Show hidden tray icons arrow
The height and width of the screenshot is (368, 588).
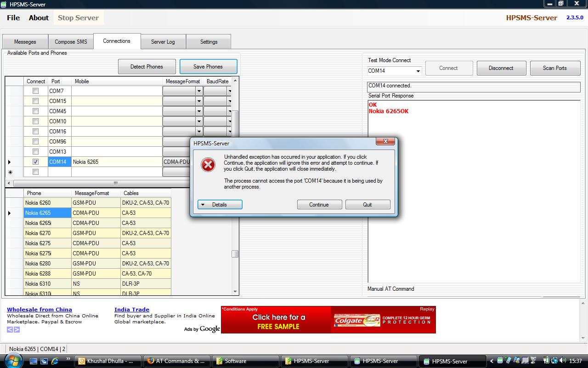coord(492,361)
